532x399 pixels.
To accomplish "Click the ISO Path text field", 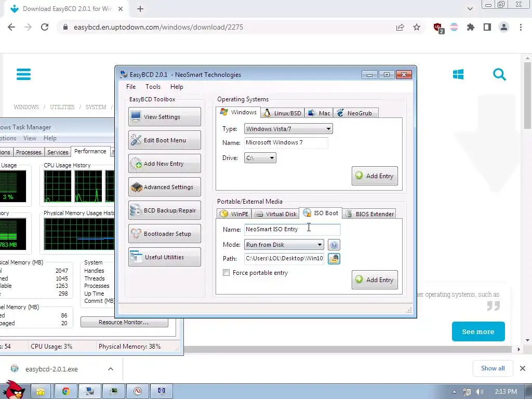I will [x=284, y=259].
